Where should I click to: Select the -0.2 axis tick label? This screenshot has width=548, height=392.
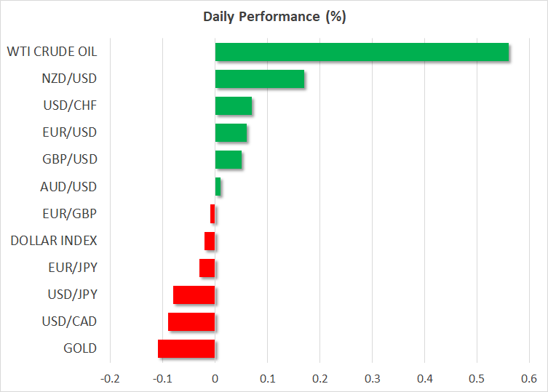109,378
